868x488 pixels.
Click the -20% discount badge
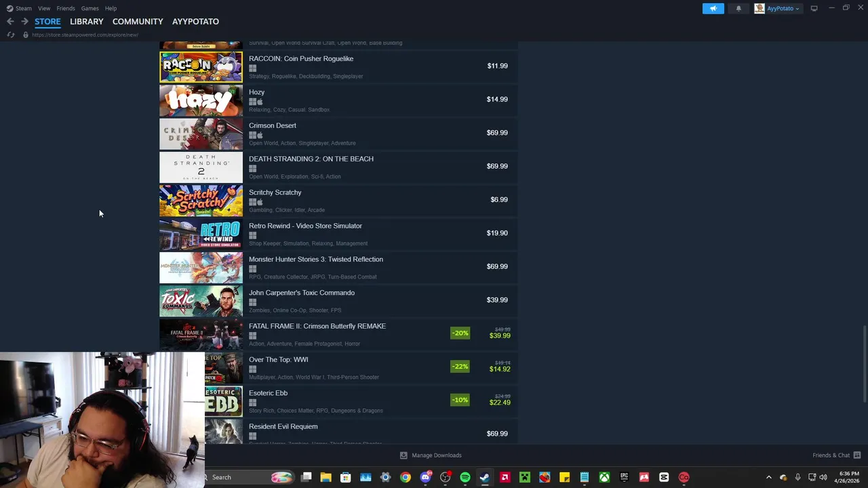pyautogui.click(x=460, y=333)
